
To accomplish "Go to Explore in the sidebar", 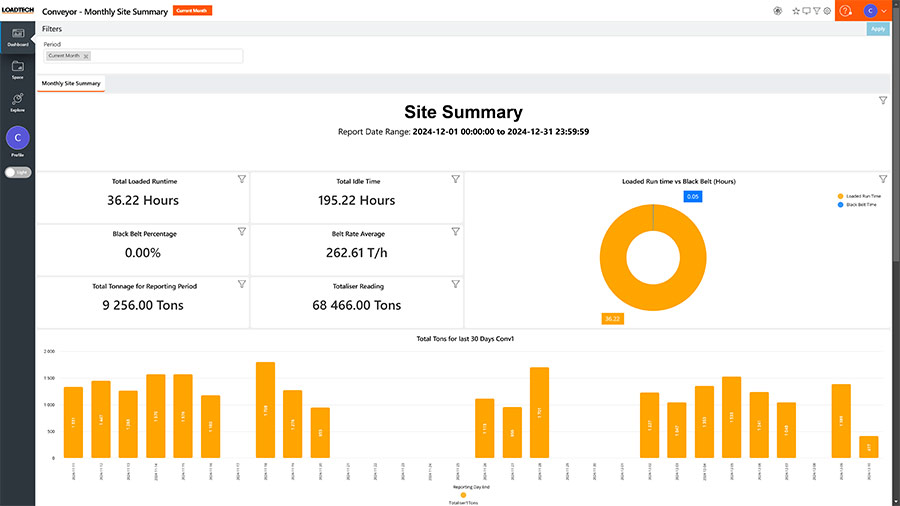I will click(18, 101).
